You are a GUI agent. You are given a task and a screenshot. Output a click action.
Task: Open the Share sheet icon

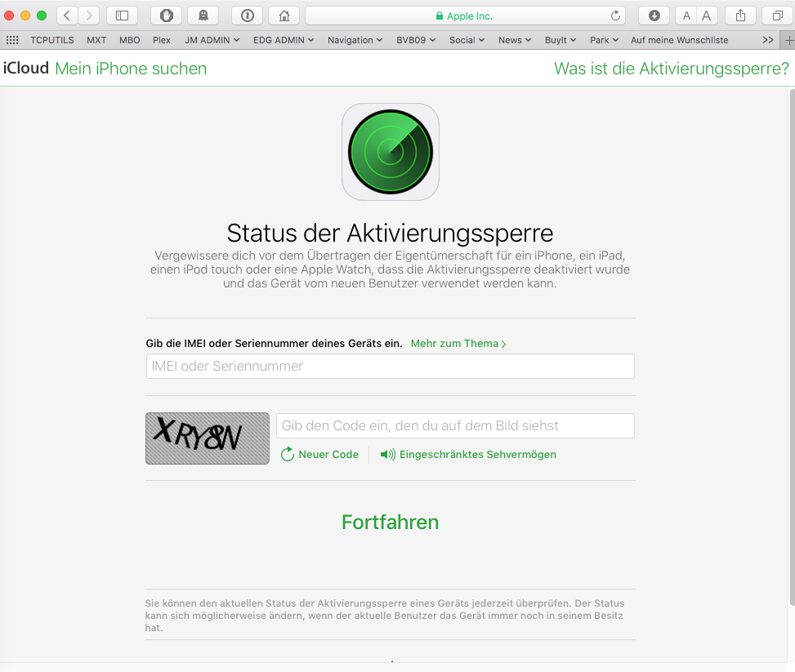point(741,16)
